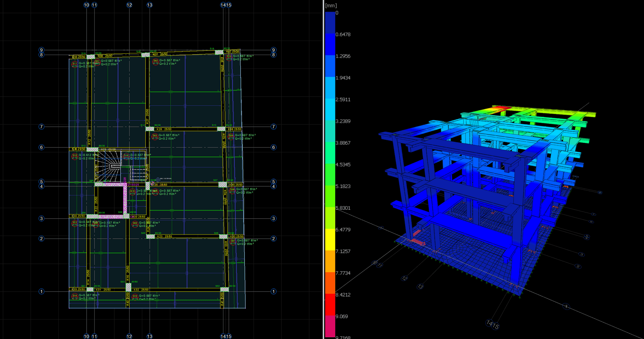Click axis bubble 12 above the plan
644x339 pixels.
point(129,5)
